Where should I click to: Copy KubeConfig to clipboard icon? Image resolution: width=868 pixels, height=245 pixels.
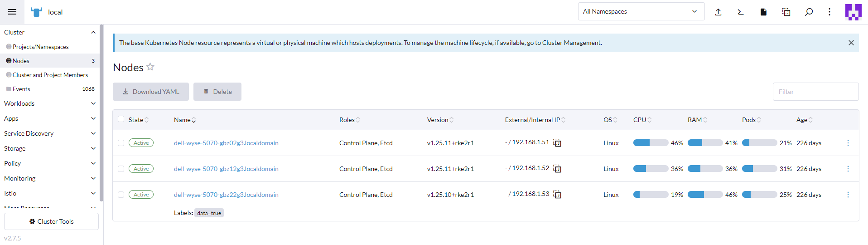click(786, 12)
